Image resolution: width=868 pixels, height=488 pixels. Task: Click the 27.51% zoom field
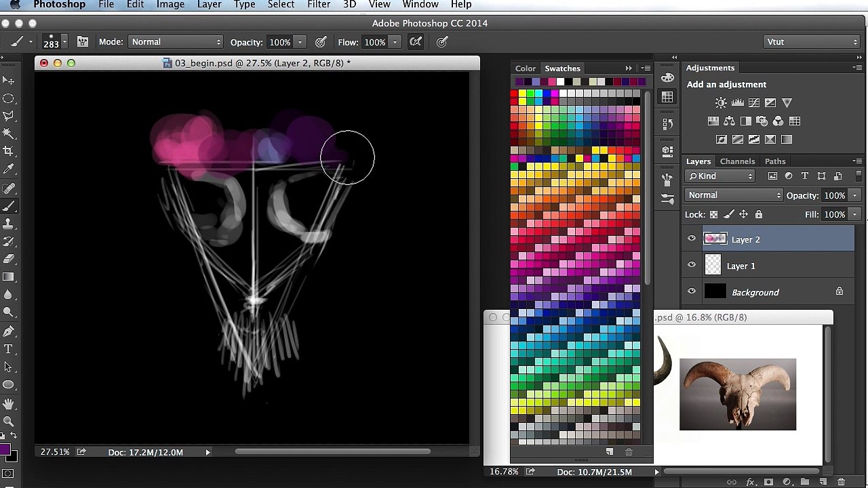[x=55, y=452]
